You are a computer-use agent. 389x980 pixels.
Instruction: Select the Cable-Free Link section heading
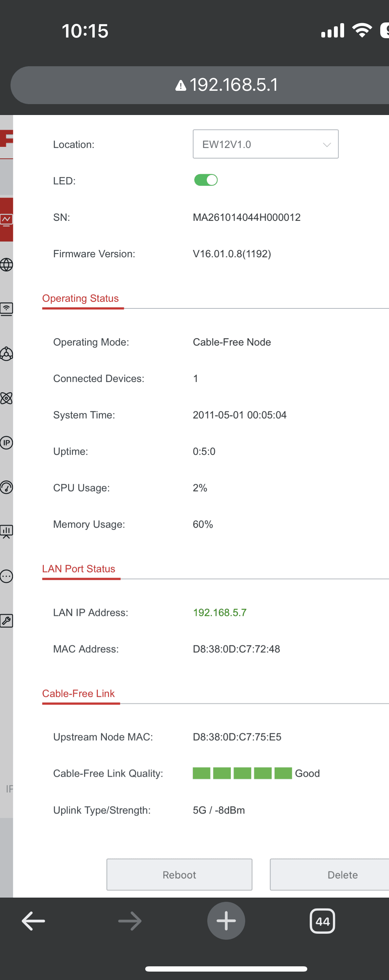pos(79,694)
